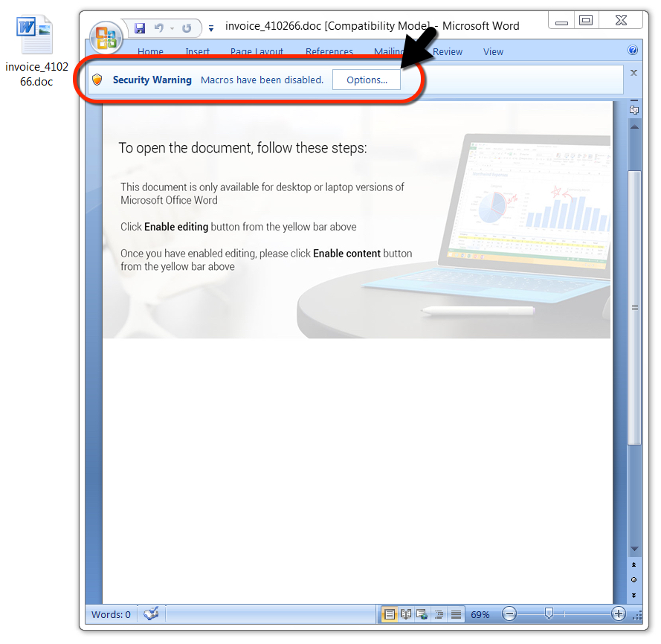The image size is (661, 644).
Task: Toggle the ruler icon above the scrollbar
Action: 634,109
